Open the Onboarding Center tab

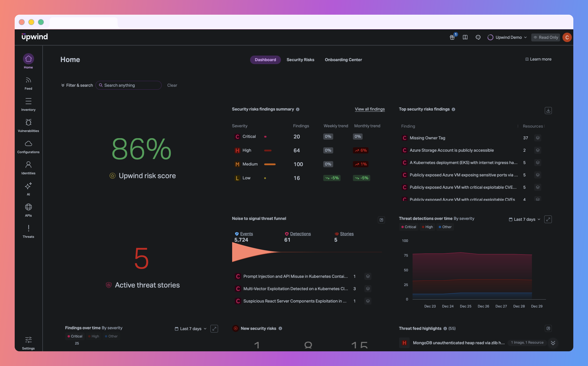343,60
